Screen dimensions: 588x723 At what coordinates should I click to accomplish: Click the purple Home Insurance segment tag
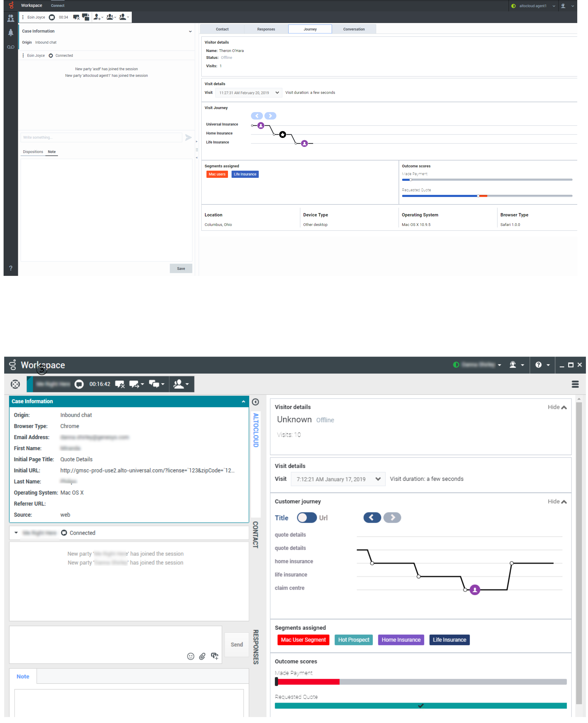(401, 639)
